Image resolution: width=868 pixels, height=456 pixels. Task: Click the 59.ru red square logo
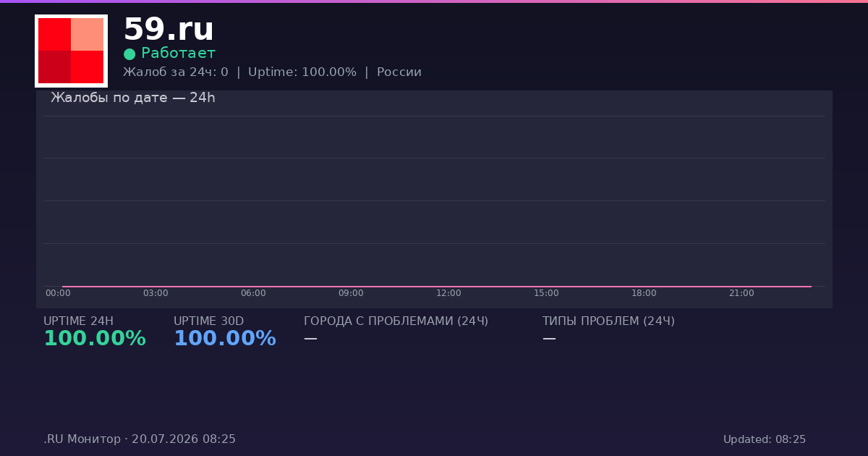(71, 51)
